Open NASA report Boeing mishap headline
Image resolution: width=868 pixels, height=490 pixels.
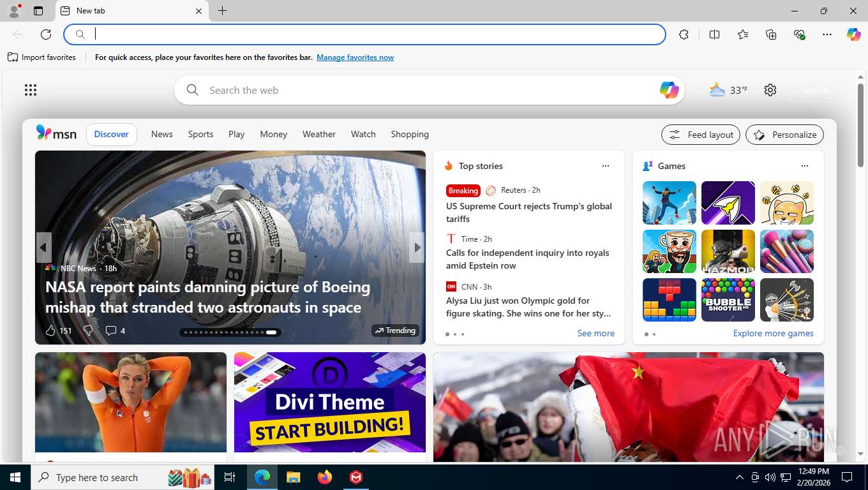(207, 297)
